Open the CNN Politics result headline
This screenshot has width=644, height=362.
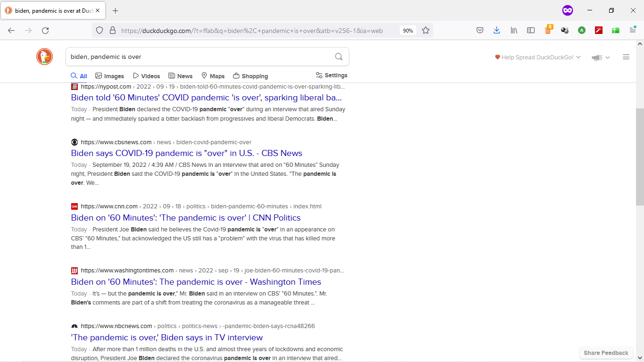pyautogui.click(x=186, y=218)
